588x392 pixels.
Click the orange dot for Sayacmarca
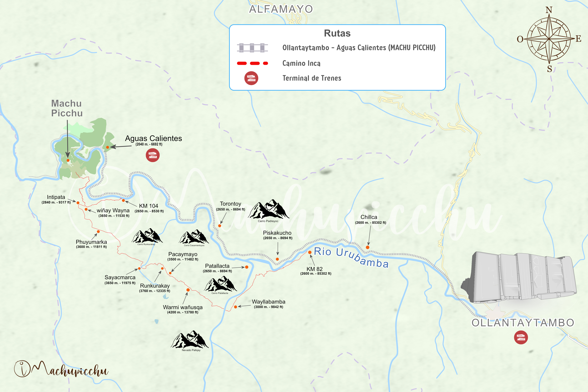click(139, 268)
